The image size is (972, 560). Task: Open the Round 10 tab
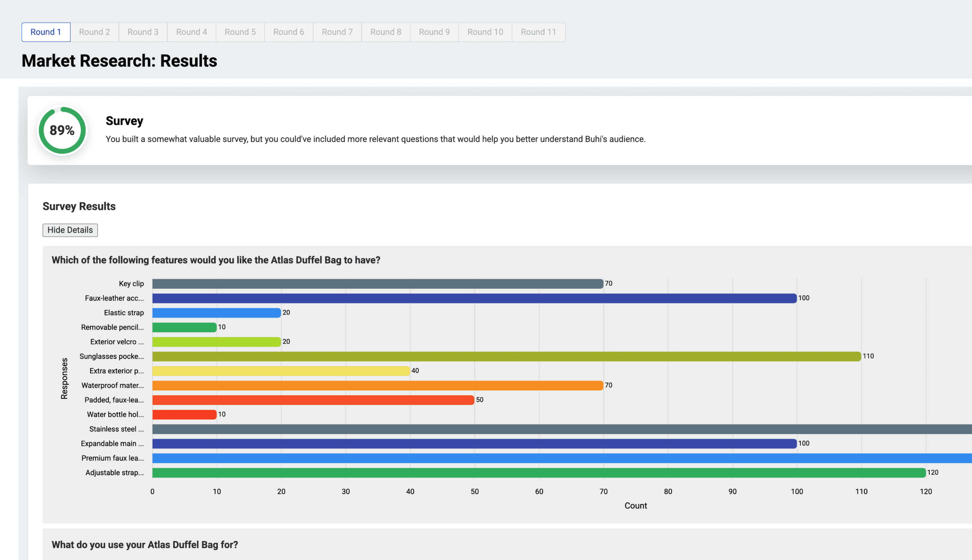click(485, 32)
